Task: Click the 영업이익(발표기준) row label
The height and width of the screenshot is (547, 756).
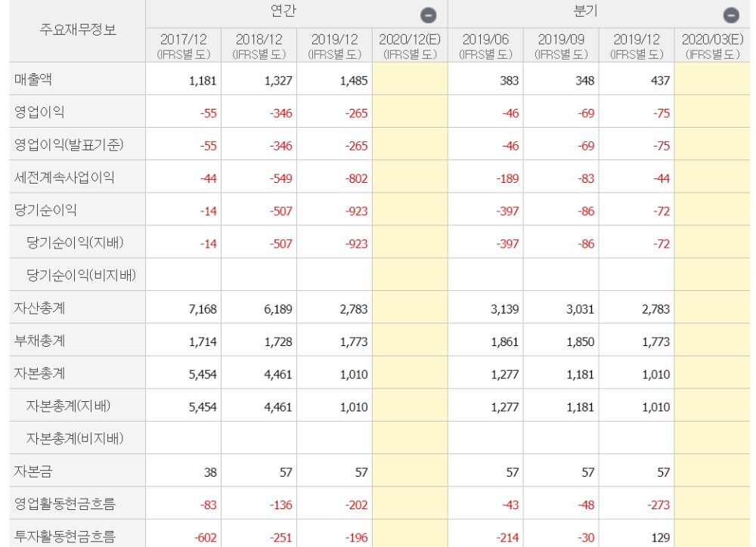Action: click(x=68, y=144)
